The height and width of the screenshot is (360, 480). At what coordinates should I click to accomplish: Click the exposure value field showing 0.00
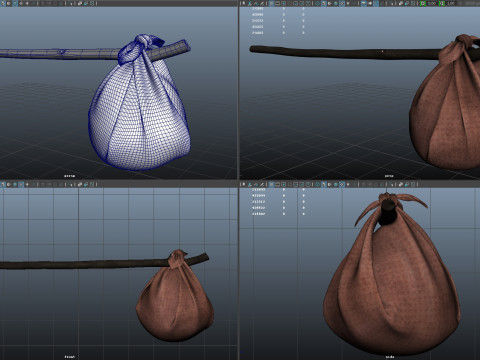click(432, 3)
